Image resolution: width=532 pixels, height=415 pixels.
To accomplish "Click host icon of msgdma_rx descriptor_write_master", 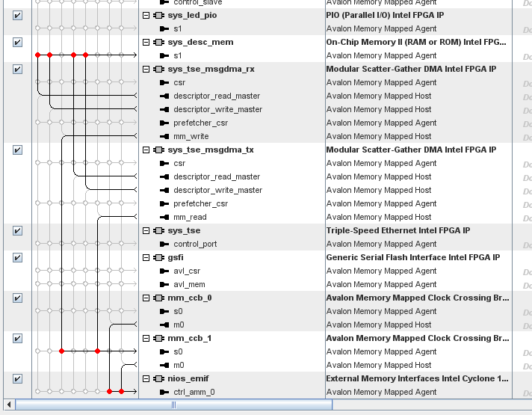I will coord(164,109).
